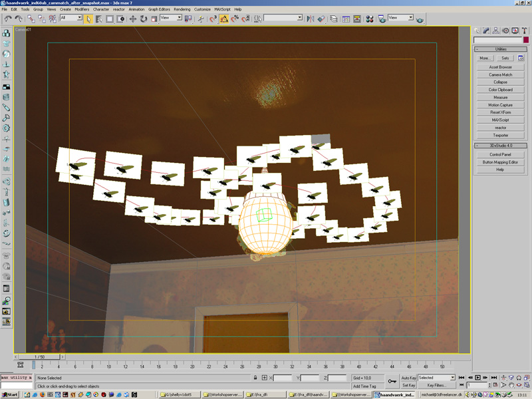Screen dimensions: 532x399
Task: Open the Render Scene dialog teapot
Action: 382,19
